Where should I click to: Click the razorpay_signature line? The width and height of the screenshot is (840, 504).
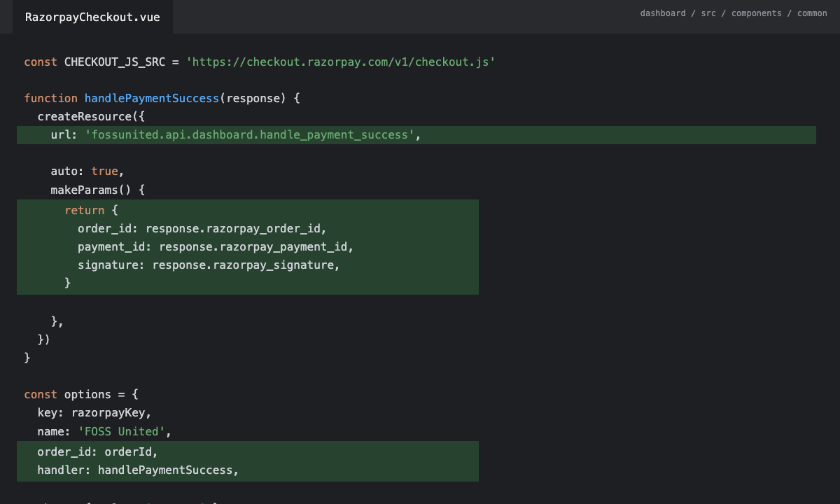[209, 265]
